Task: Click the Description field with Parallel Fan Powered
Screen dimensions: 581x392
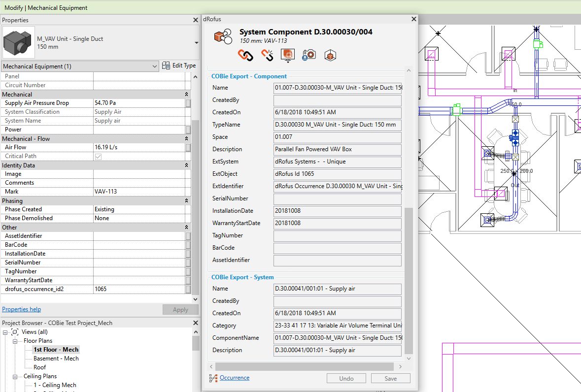Action: (x=337, y=149)
